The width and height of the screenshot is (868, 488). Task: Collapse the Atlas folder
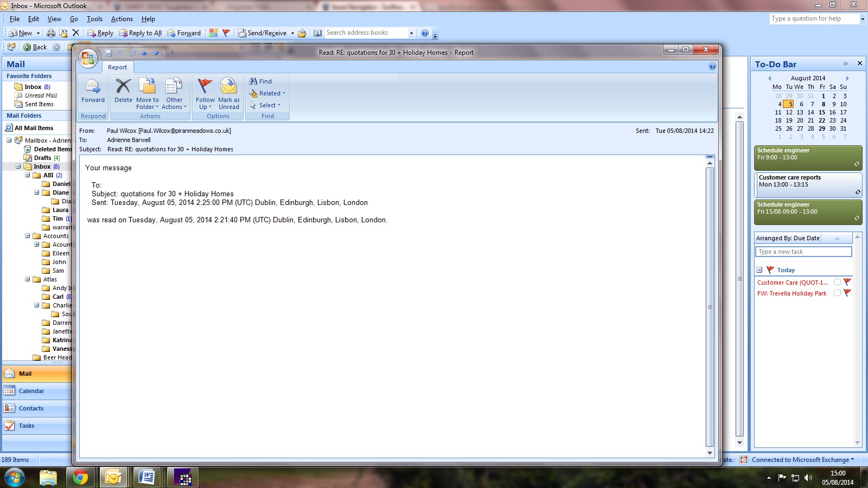coord(27,279)
